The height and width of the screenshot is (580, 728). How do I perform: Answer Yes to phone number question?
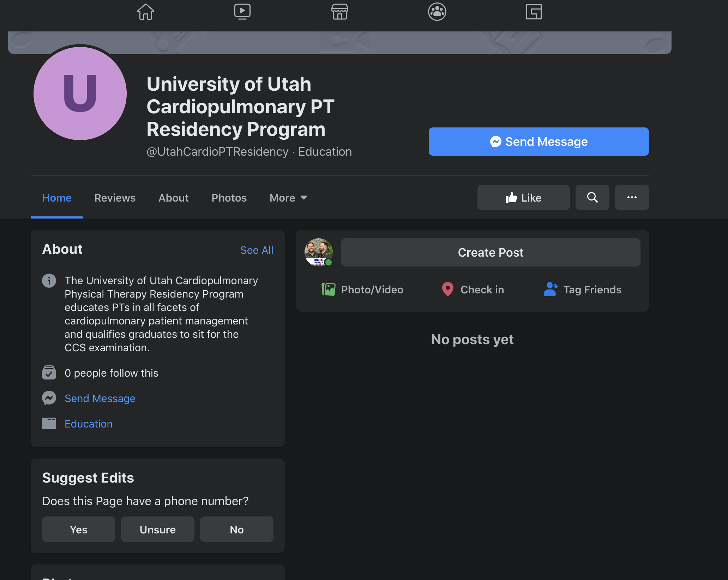click(x=79, y=529)
